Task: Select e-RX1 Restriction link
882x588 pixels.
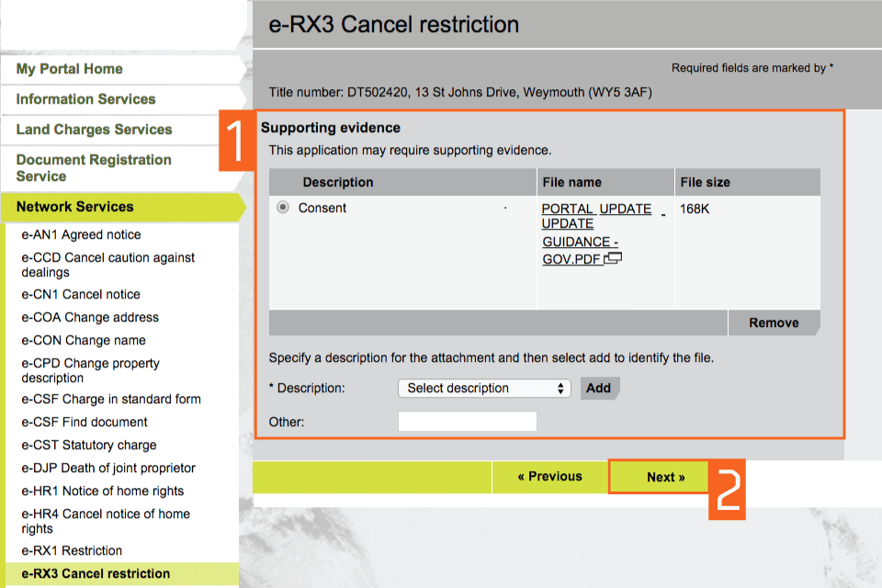Action: pos(72,551)
